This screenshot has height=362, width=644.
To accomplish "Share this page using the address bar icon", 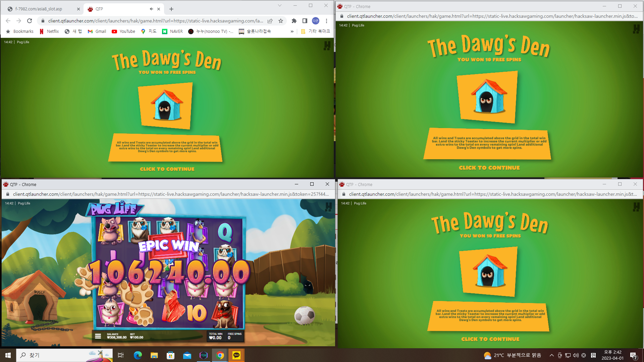I will pyautogui.click(x=270, y=21).
